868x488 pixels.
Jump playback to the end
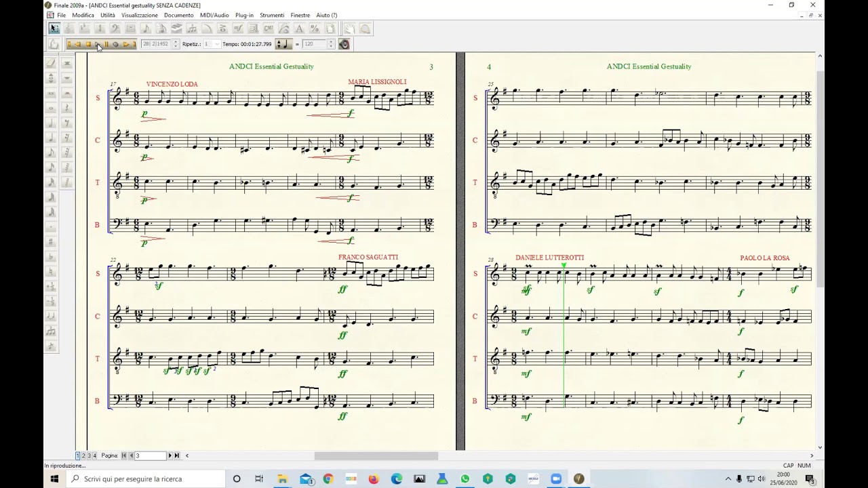(134, 44)
